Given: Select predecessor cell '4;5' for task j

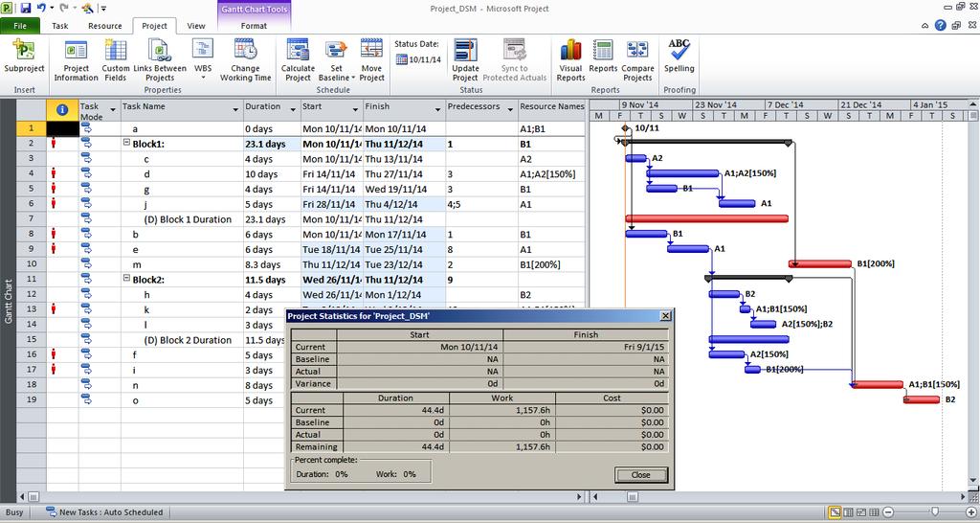Looking at the screenshot, I should (x=482, y=204).
